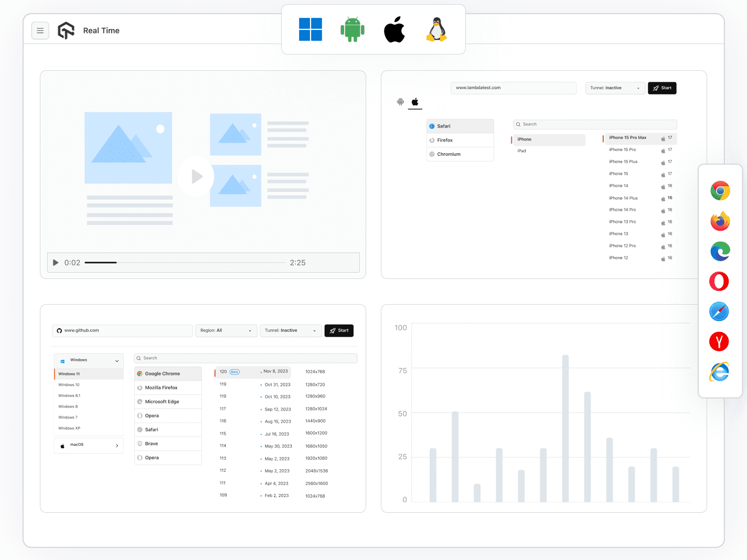The height and width of the screenshot is (560, 747).
Task: Open Tunnel: Inactive dropdown beside lambdatest URL
Action: click(615, 88)
